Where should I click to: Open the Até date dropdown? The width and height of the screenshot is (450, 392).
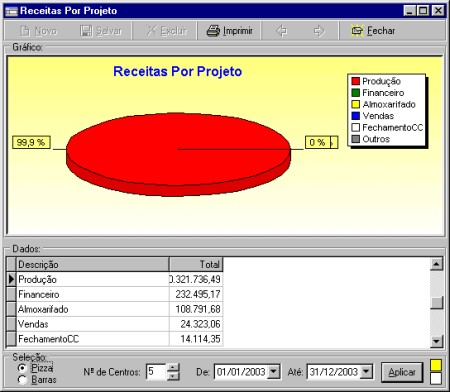[366, 372]
